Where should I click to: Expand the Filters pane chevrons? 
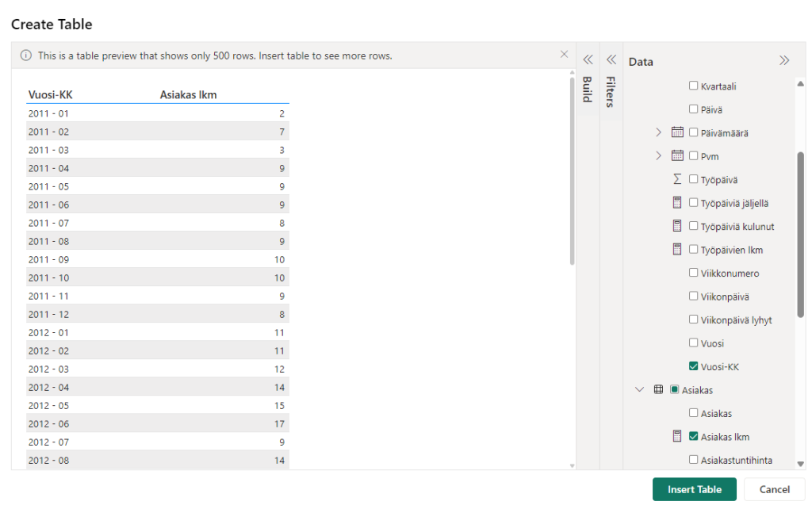[x=611, y=59]
